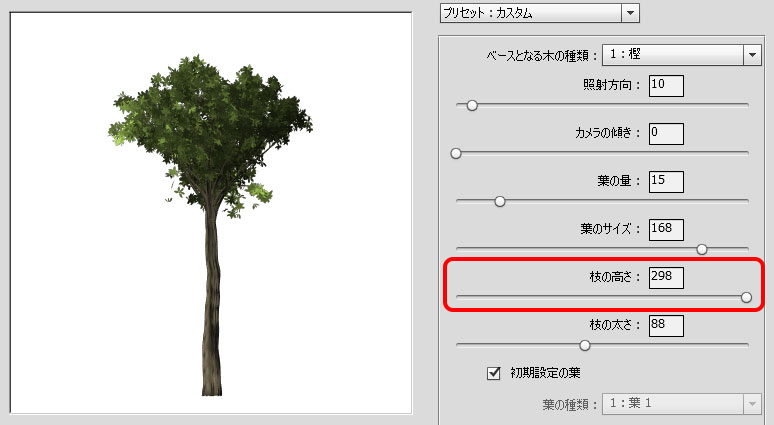This screenshot has height=425, width=774.
Task: Click the 照射方向 slider handle
Action: [472, 105]
